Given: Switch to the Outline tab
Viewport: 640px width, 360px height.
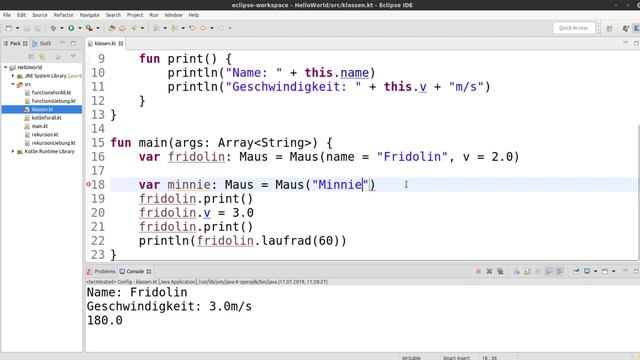Looking at the screenshot, I should (42, 43).
